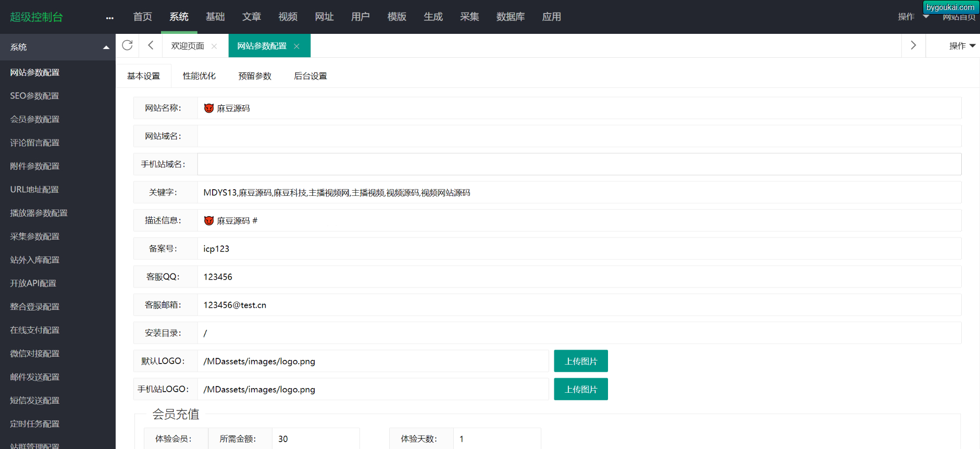Open 播放器参数配置 in the sidebar

pyautogui.click(x=39, y=213)
